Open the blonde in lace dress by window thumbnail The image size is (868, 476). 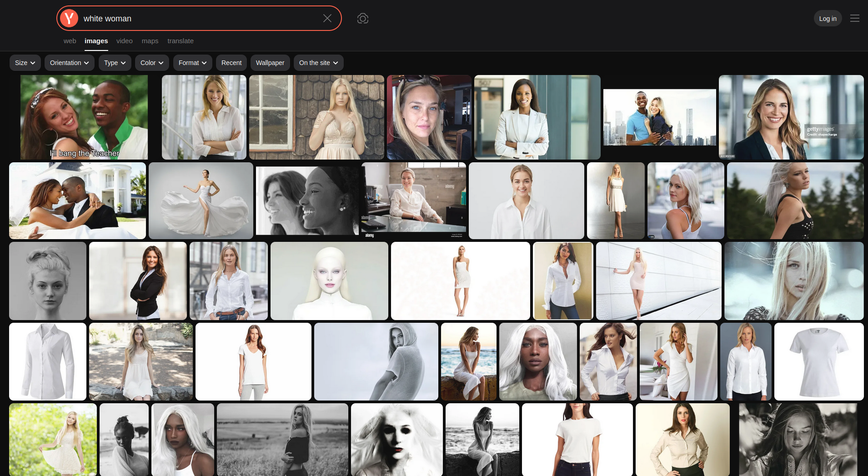coord(316,117)
